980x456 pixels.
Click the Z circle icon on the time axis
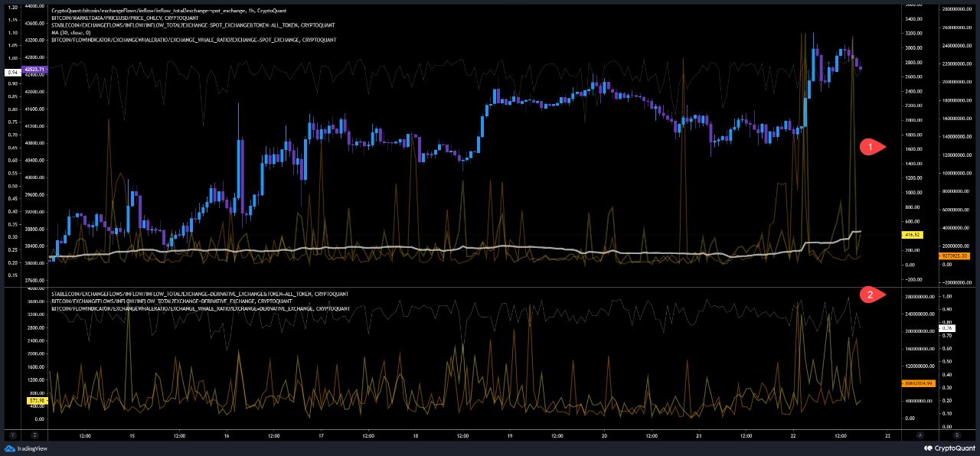tap(33, 435)
